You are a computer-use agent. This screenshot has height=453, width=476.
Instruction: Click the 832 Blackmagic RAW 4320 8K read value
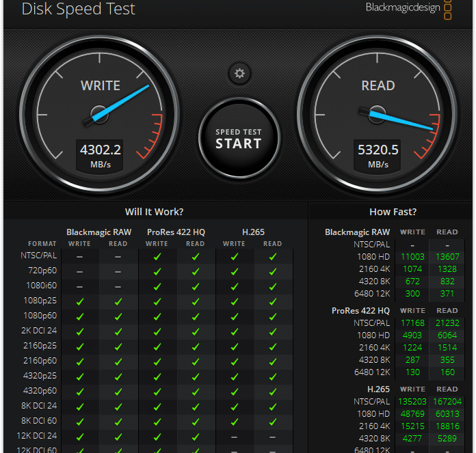pyautogui.click(x=447, y=282)
